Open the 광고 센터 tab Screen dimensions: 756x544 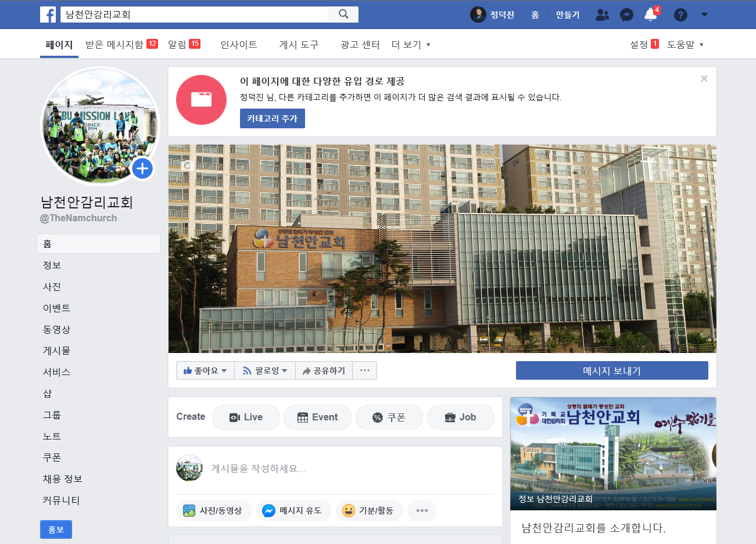(x=360, y=45)
